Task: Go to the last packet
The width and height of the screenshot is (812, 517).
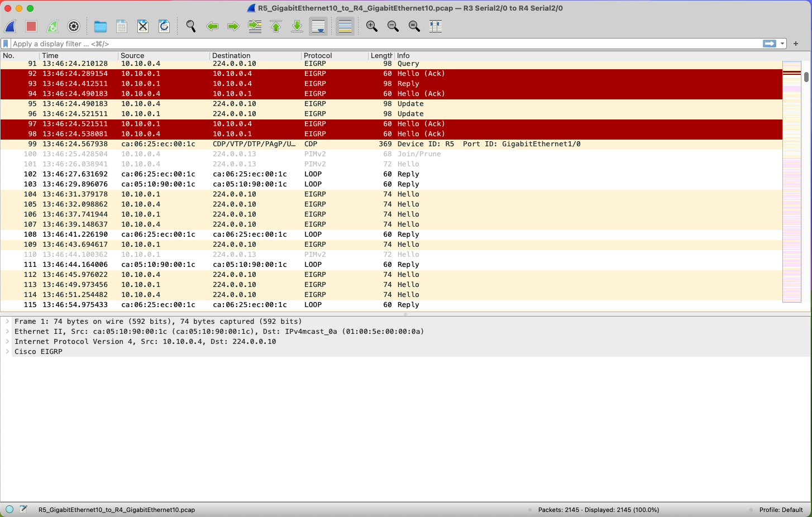Action: coord(297,26)
